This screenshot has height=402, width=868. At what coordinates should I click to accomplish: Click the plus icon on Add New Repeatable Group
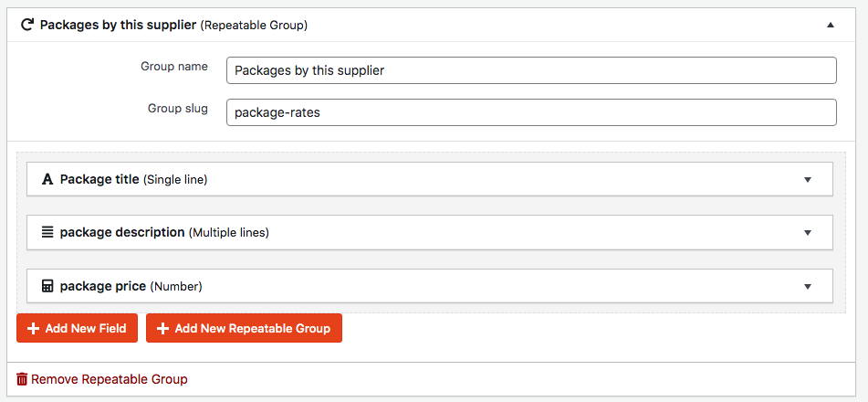[162, 329]
